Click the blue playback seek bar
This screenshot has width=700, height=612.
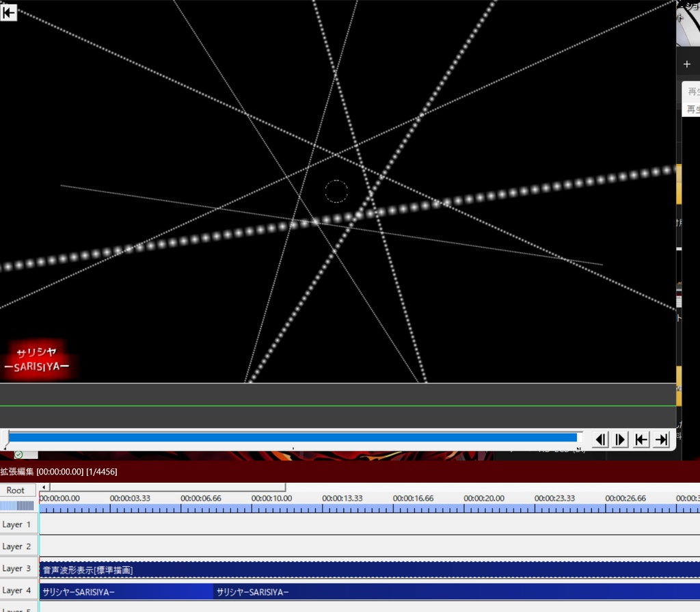pos(293,438)
